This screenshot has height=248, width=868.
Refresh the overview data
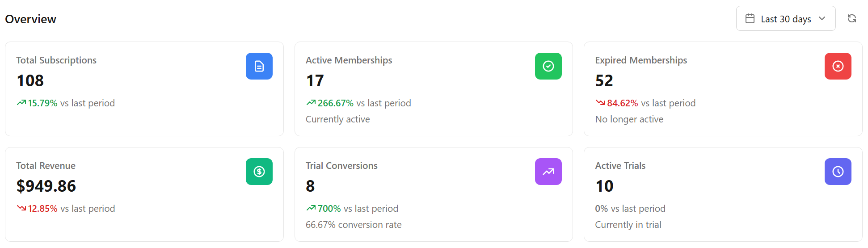click(852, 18)
